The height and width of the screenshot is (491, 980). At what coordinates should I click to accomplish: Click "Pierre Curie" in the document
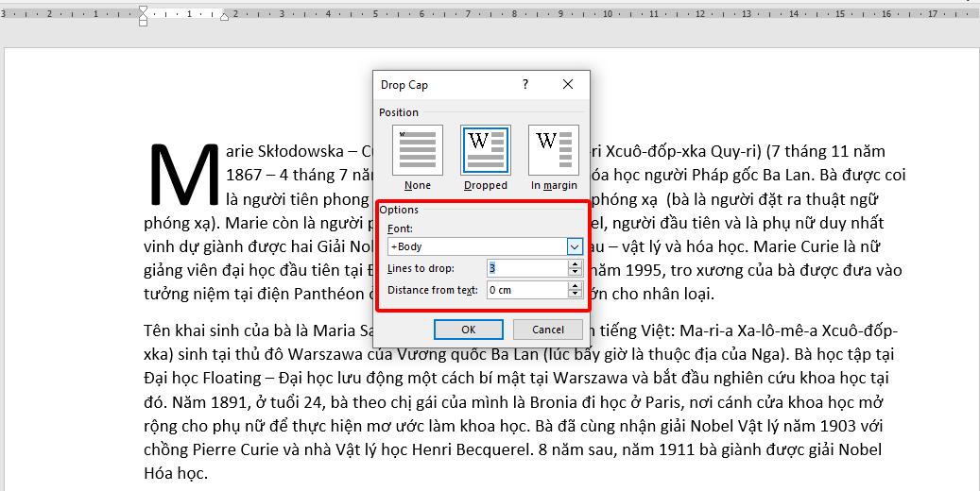(x=236, y=449)
